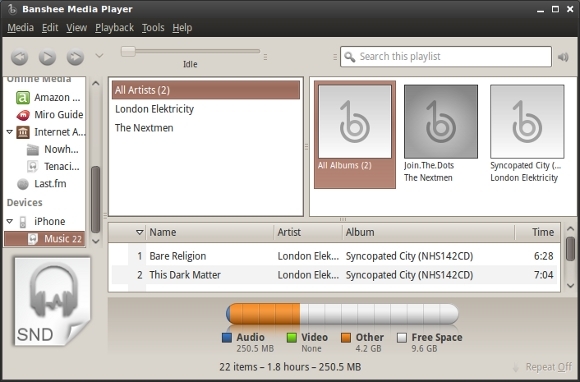The image size is (580, 382).
Task: Select All Artists (2) row
Action: click(x=206, y=90)
